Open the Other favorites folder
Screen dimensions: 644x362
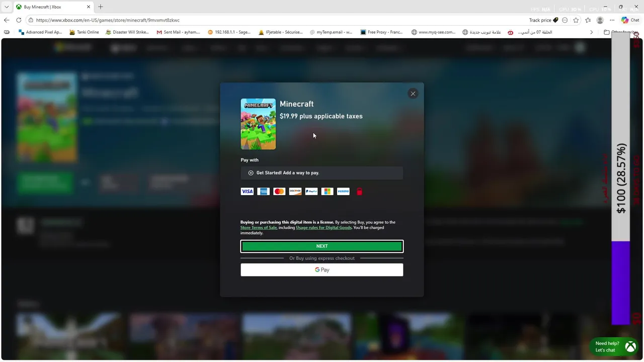click(621, 32)
